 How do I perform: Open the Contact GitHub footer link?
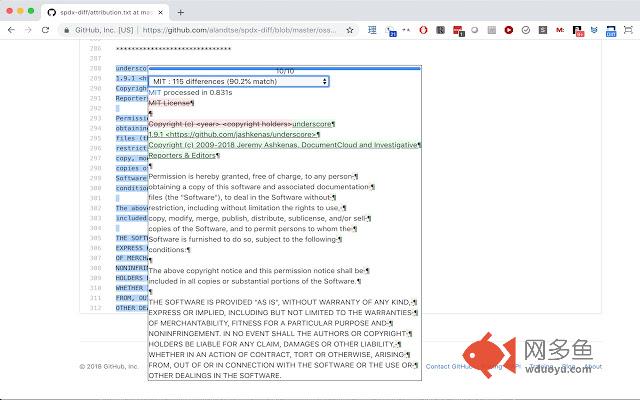point(449,366)
